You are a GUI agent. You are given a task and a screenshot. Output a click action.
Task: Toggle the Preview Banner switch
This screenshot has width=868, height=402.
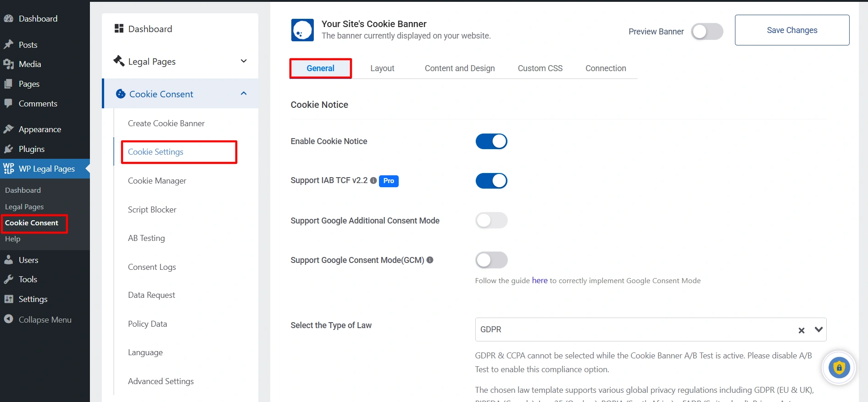(x=707, y=32)
